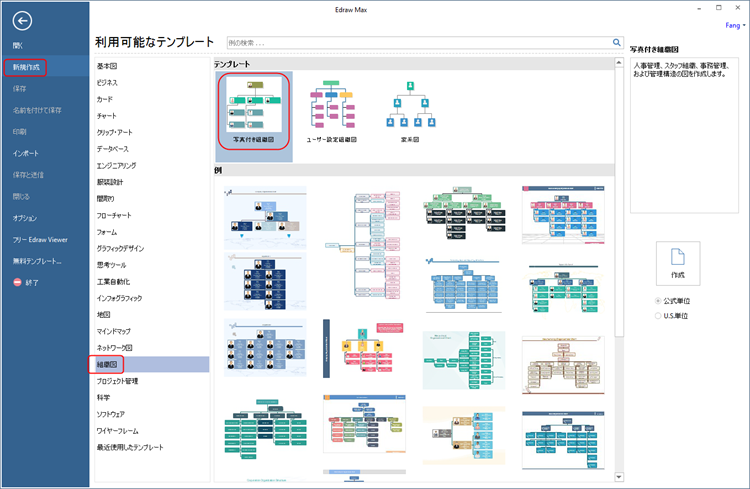Click the template list scroll-down arrow
Viewport: 750px width, 489px height.
pyautogui.click(x=619, y=477)
